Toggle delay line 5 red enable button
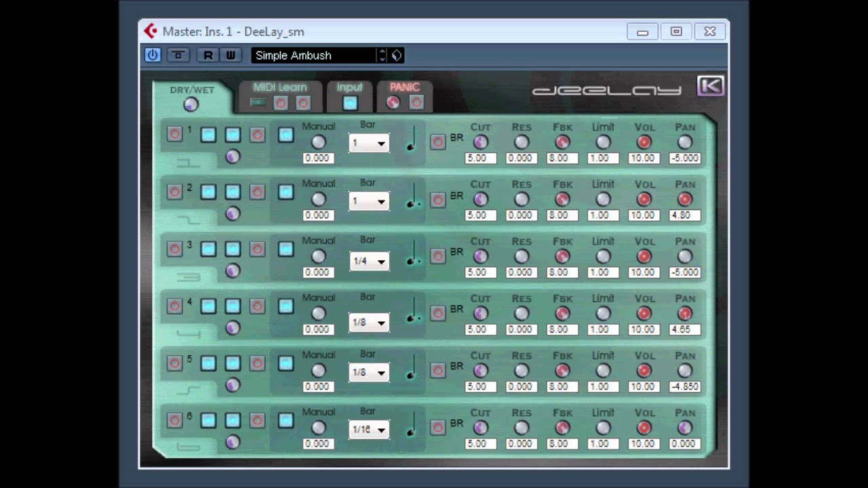Image resolution: width=868 pixels, height=488 pixels. point(174,363)
